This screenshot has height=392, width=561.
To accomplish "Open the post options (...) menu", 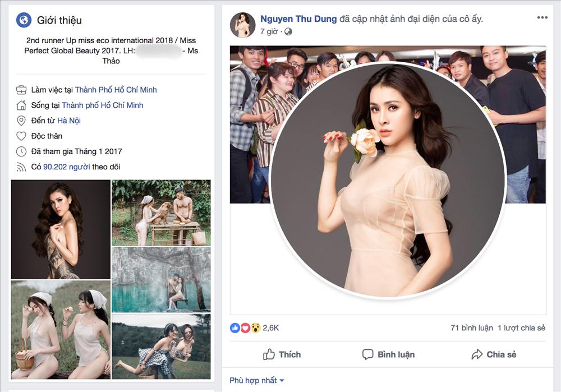I will [x=542, y=18].
